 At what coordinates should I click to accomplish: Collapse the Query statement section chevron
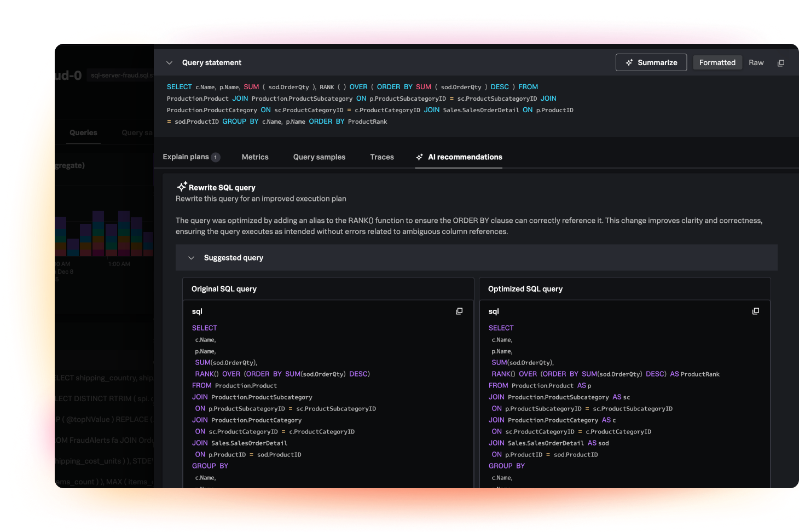pos(170,63)
